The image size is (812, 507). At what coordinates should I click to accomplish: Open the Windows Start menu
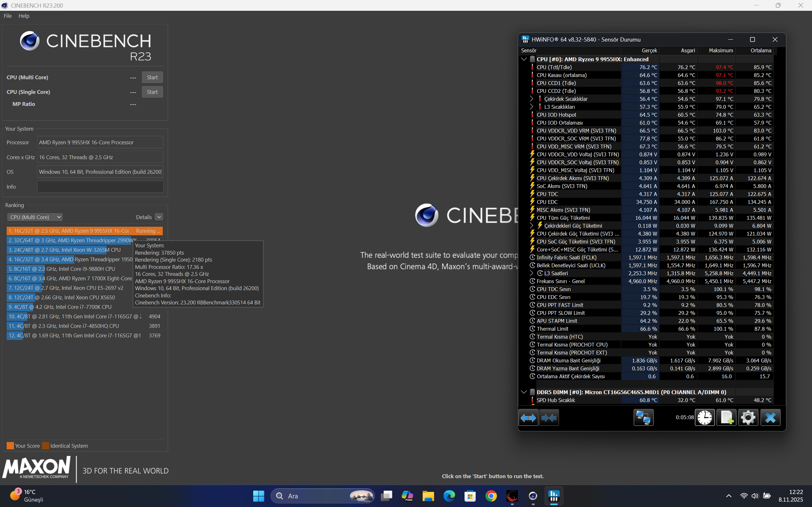click(x=258, y=496)
